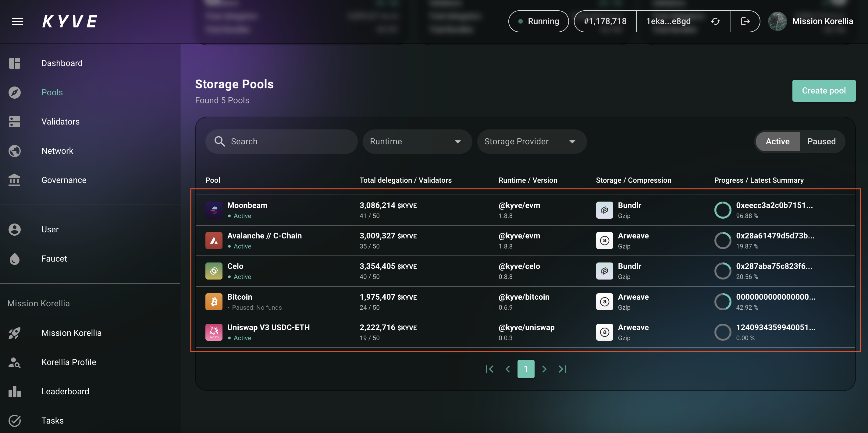Click the Governance building icon
This screenshot has width=868, height=433.
[15, 180]
